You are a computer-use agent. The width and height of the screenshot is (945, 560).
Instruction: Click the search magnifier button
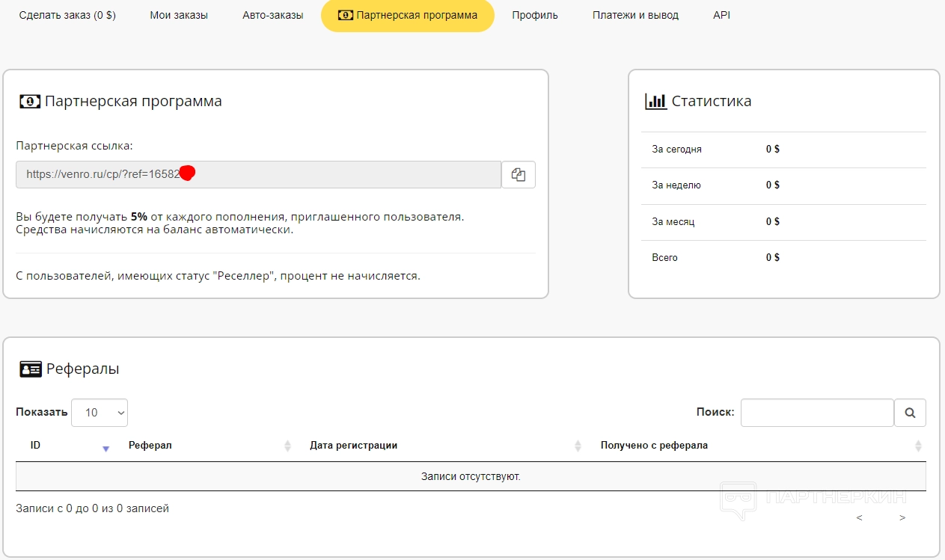click(x=910, y=413)
